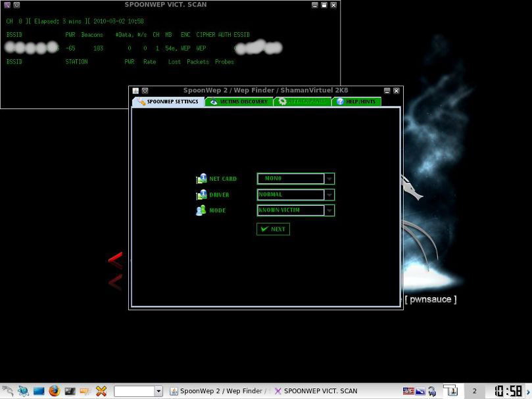Click the SpoonWep 2 window menu icon in its title bar
The height and width of the screenshot is (399, 532).
[135, 91]
